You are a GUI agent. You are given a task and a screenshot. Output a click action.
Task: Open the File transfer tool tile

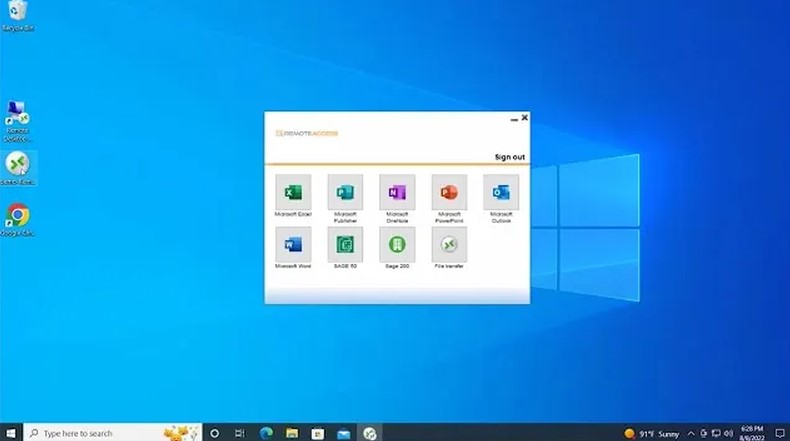pyautogui.click(x=449, y=244)
